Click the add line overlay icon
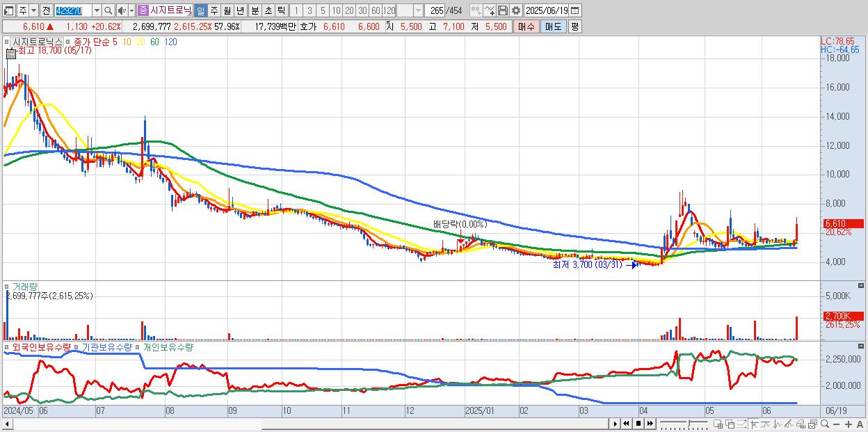Screen dimensions: 868x432 (x=490, y=10)
